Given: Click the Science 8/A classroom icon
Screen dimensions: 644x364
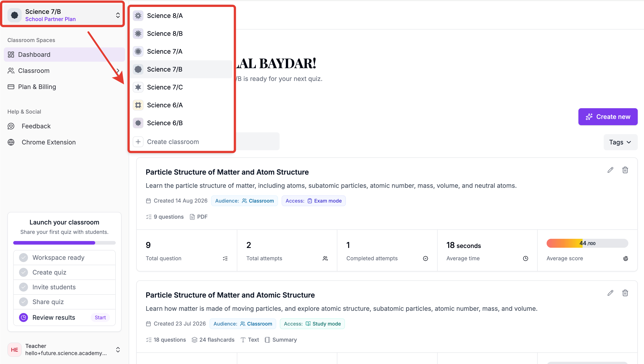Looking at the screenshot, I should click(138, 16).
